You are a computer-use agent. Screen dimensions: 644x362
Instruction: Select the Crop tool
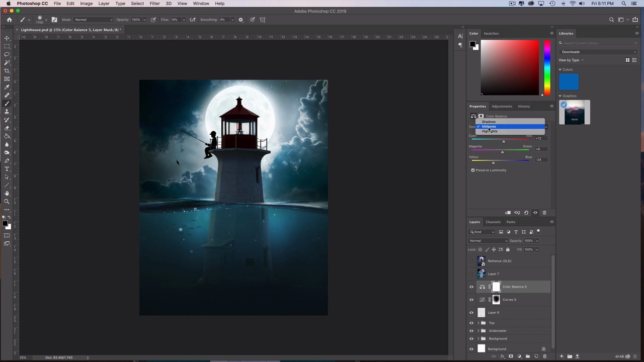(x=7, y=71)
